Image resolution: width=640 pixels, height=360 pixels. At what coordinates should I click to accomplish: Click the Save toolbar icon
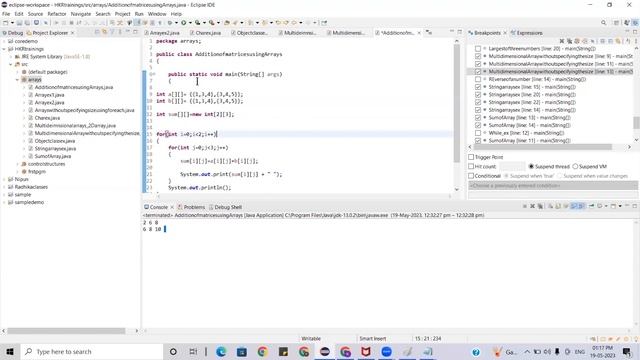pos(19,23)
